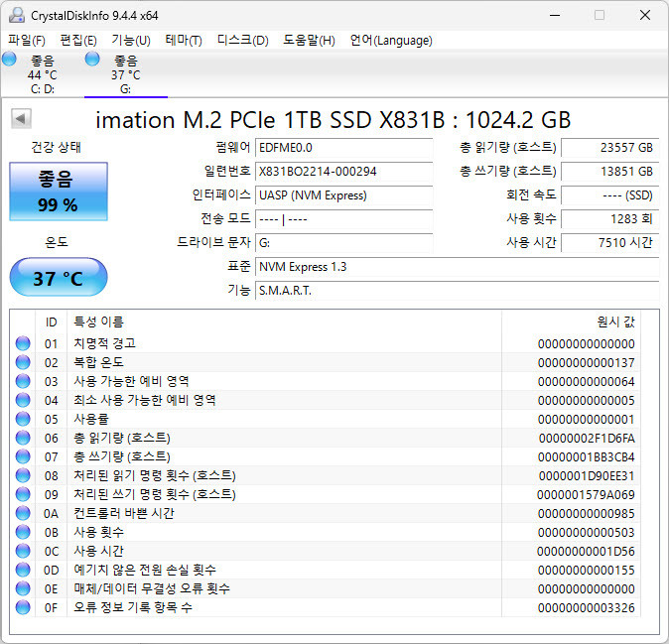Click status orb for G: disk
669x644 pixels.
[x=92, y=59]
